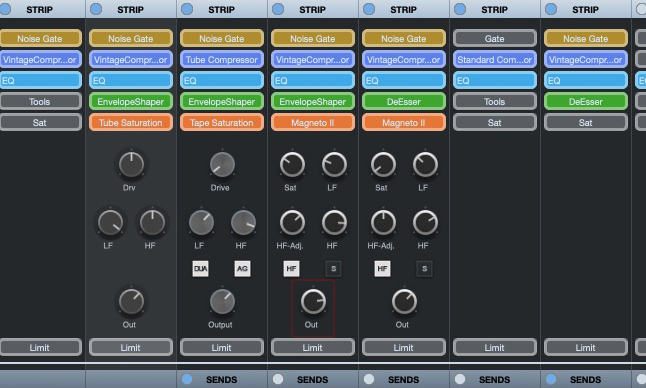Click EQ module below Standard Com...or
Image resolution: width=646 pixels, height=388 pixels.
click(x=494, y=81)
